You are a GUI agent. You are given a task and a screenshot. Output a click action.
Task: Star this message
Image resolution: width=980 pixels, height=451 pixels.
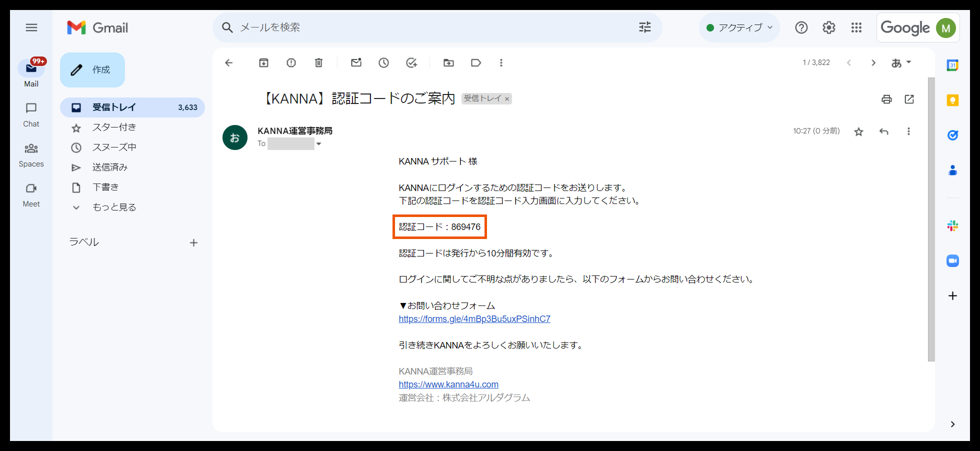pos(858,131)
